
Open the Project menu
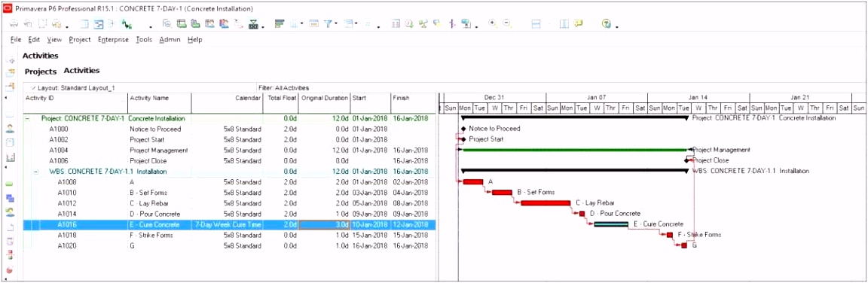(x=80, y=39)
